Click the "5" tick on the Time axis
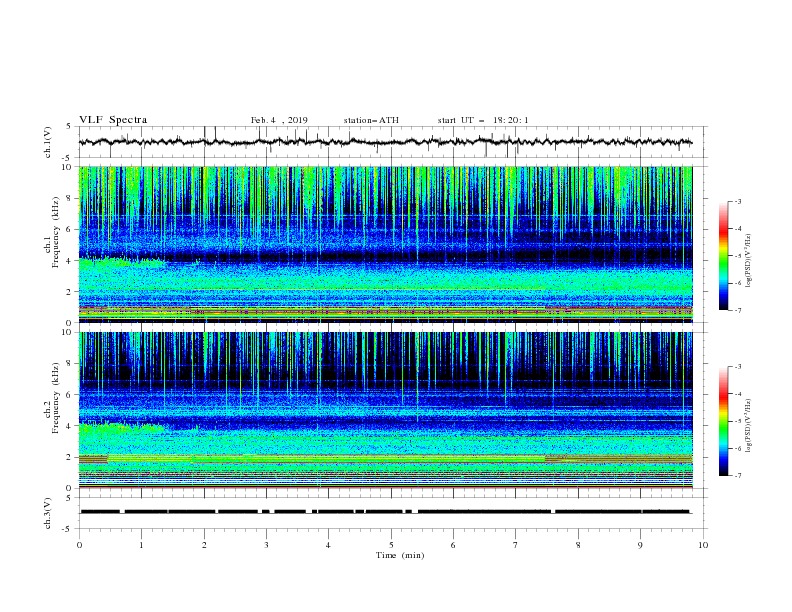The height and width of the screenshot is (612, 792). click(391, 545)
